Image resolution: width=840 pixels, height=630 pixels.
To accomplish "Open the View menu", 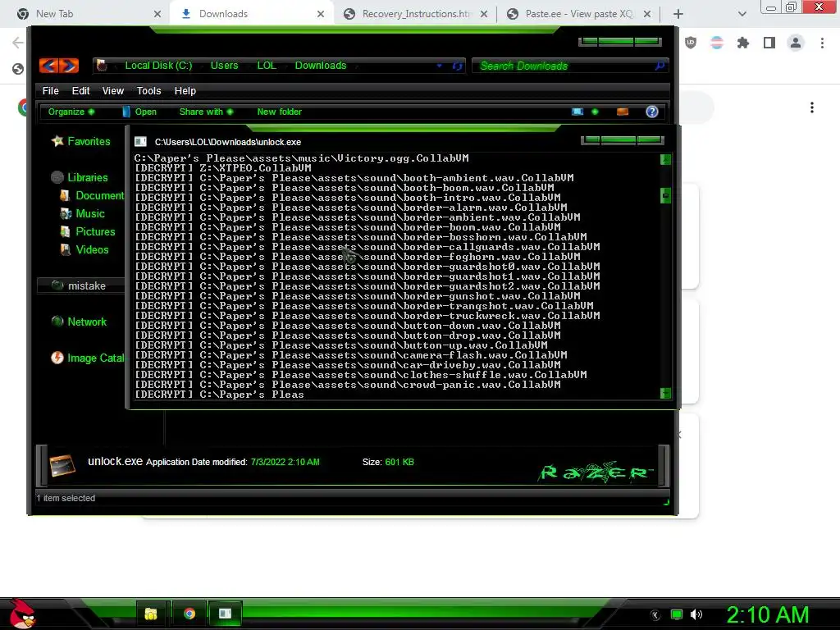I will [113, 90].
